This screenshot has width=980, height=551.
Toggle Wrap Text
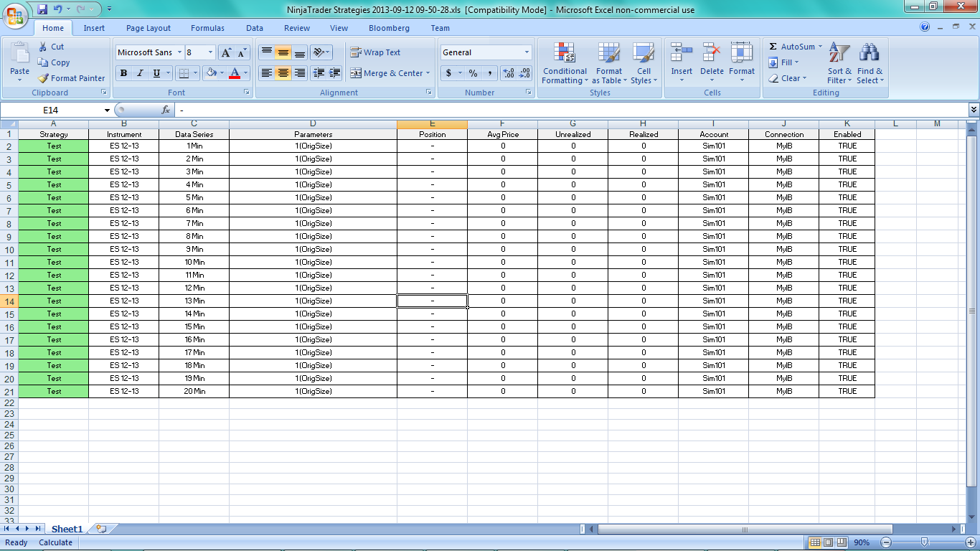pyautogui.click(x=375, y=52)
